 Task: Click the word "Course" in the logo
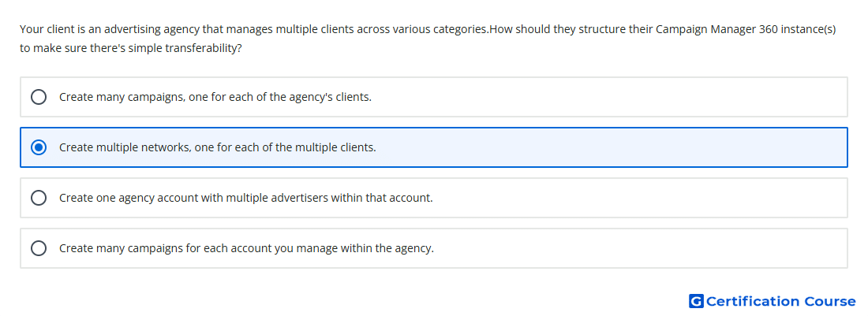[830, 301]
